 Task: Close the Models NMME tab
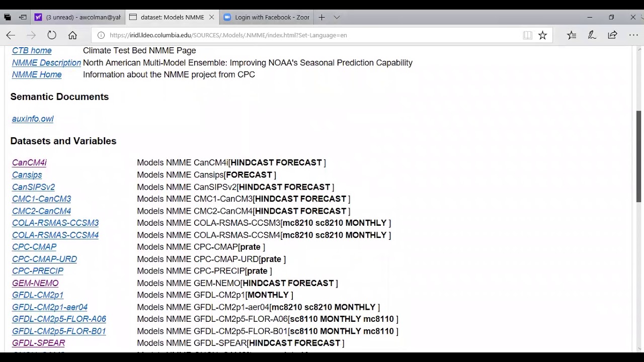coord(211,17)
